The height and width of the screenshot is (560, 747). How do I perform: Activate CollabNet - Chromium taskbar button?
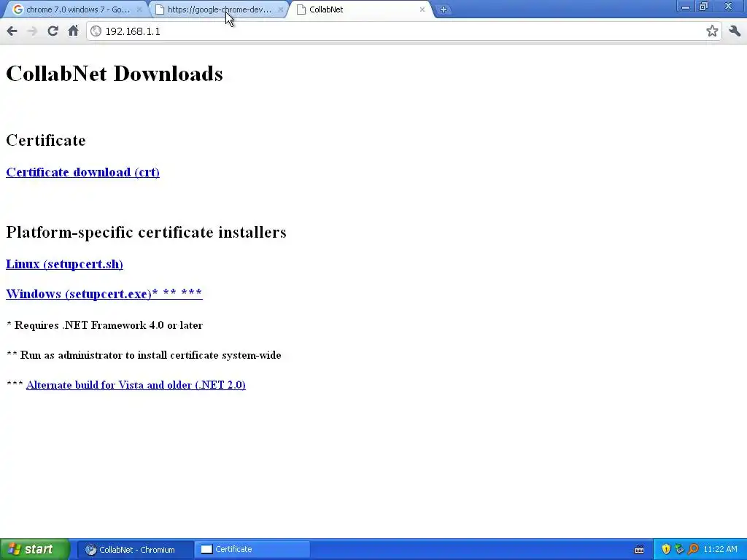click(x=135, y=550)
